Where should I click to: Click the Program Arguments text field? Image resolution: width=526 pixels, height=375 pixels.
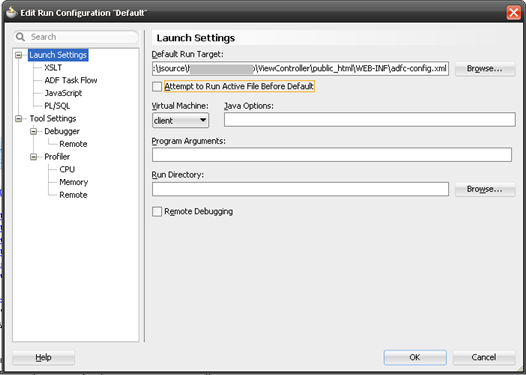332,155
